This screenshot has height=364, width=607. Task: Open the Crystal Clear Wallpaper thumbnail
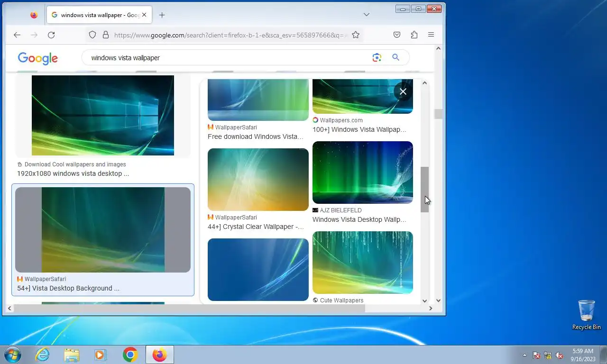(258, 180)
